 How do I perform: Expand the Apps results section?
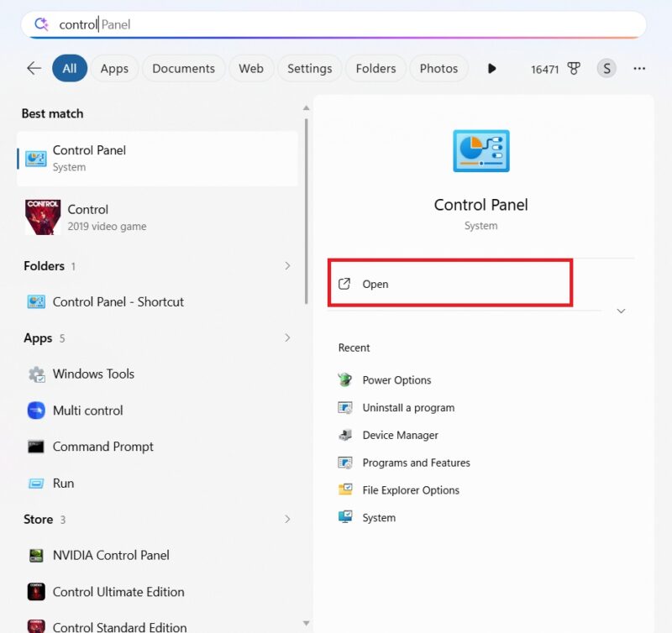click(x=287, y=338)
